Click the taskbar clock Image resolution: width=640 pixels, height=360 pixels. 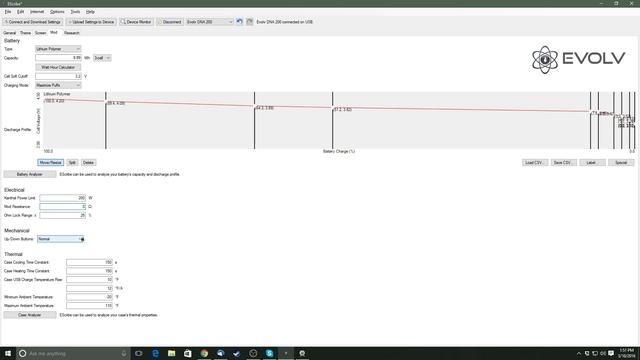tap(626, 353)
